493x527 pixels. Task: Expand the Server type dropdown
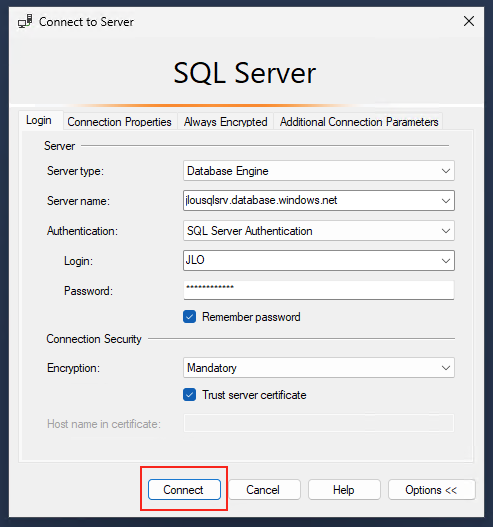point(446,171)
